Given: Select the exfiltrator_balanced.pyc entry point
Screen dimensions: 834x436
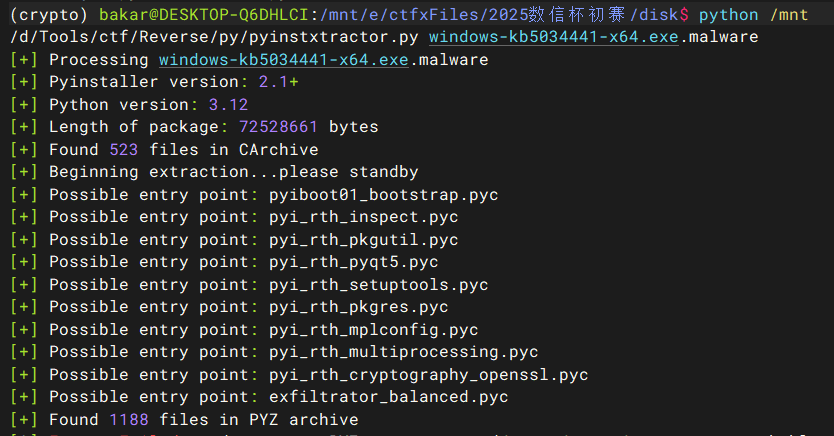Looking at the screenshot, I should click(388, 398).
